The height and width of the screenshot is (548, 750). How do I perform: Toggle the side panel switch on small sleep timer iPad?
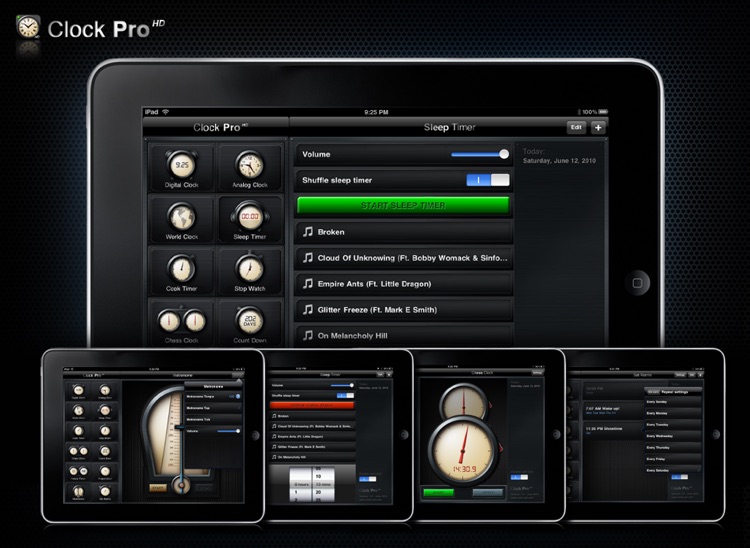tap(368, 479)
